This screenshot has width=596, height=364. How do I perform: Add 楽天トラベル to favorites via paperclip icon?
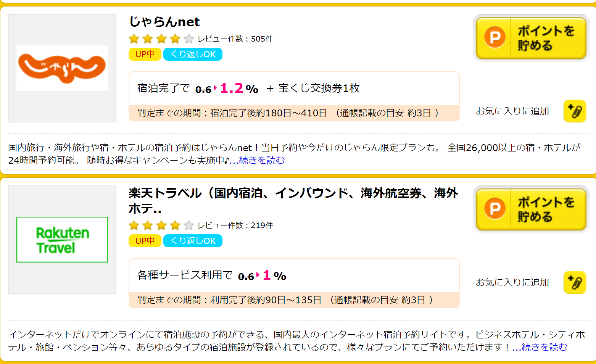575,282
